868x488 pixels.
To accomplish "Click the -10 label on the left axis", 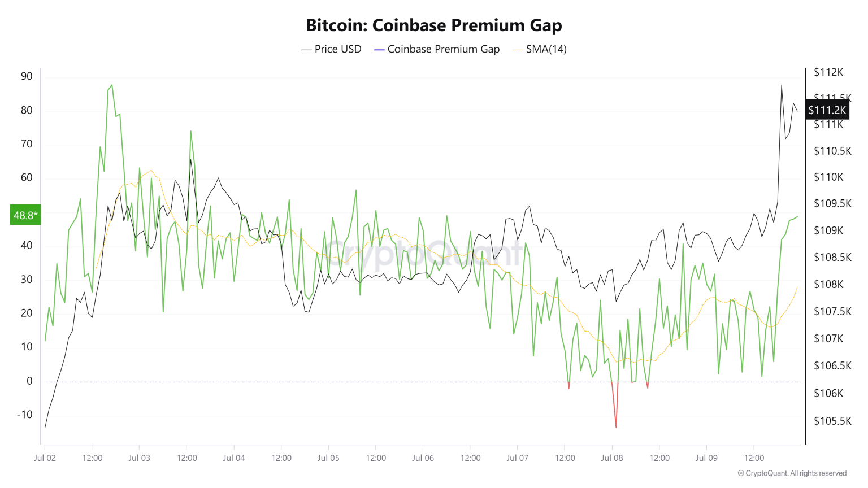I will pos(25,414).
